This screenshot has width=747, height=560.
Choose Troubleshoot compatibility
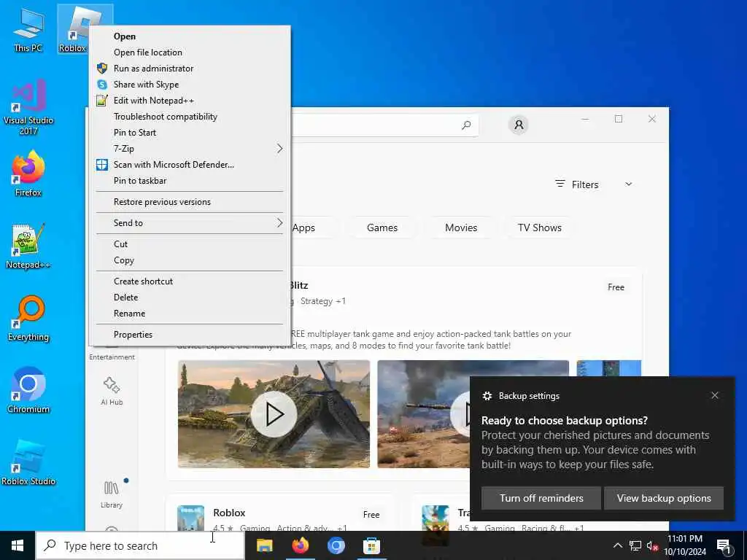point(190,117)
